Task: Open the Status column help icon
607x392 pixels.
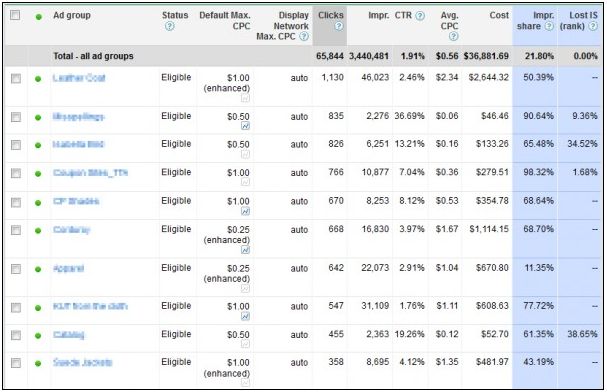Action: (x=170, y=26)
